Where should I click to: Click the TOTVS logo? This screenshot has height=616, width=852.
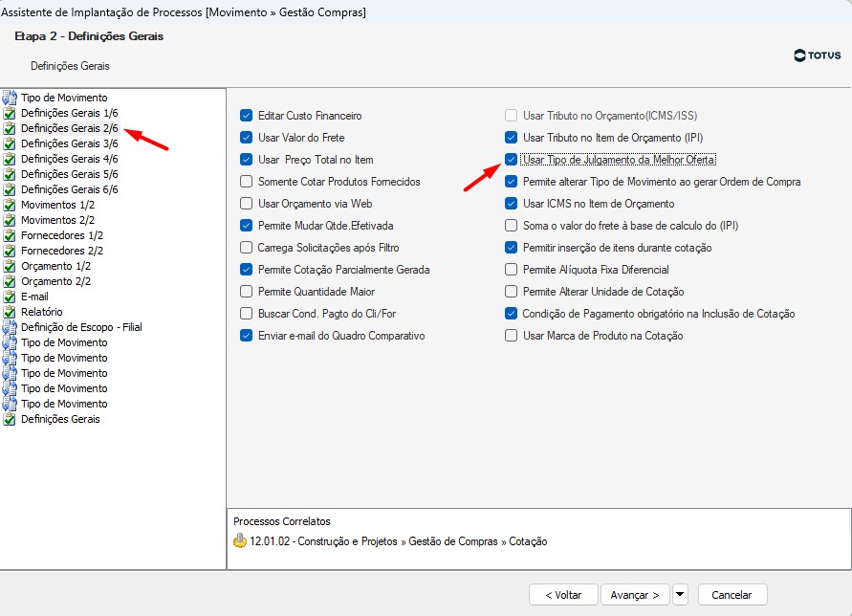[817, 55]
